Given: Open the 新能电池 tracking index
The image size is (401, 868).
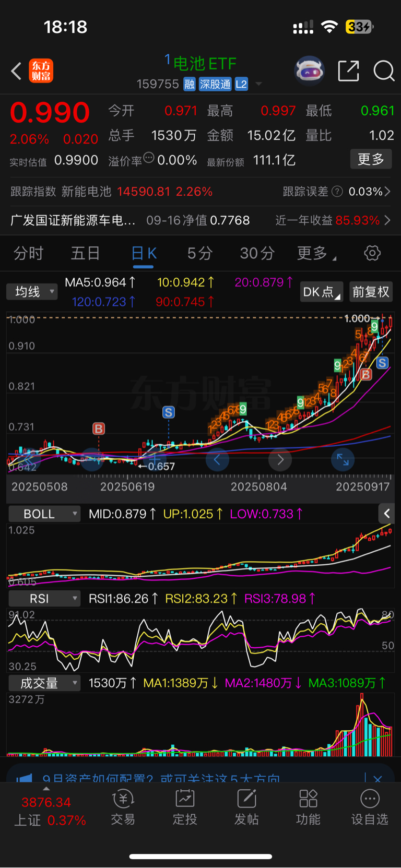Looking at the screenshot, I should pyautogui.click(x=87, y=192).
